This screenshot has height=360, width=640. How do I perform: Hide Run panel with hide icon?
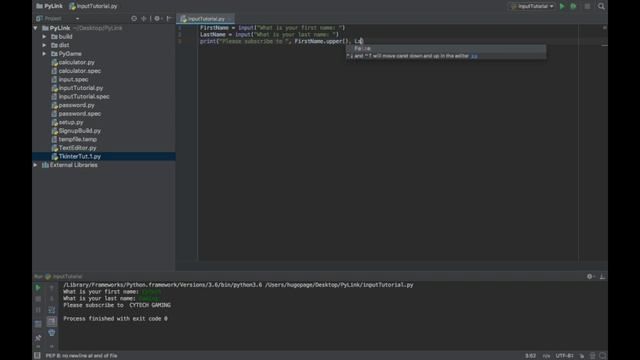pos(602,276)
